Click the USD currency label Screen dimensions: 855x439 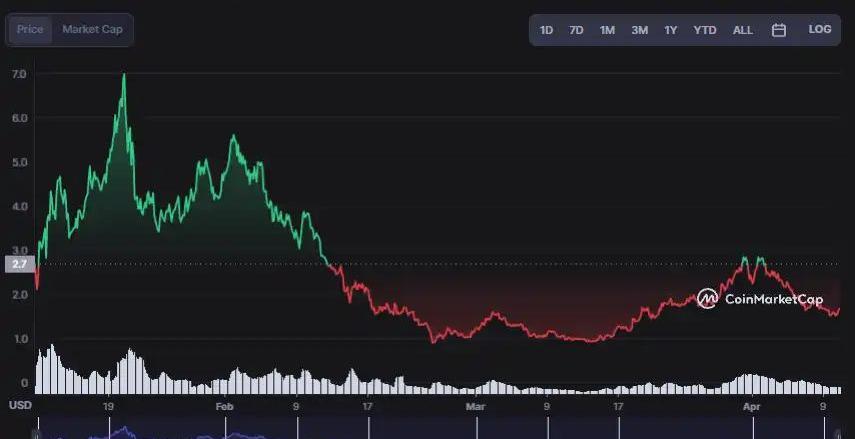[20, 405]
